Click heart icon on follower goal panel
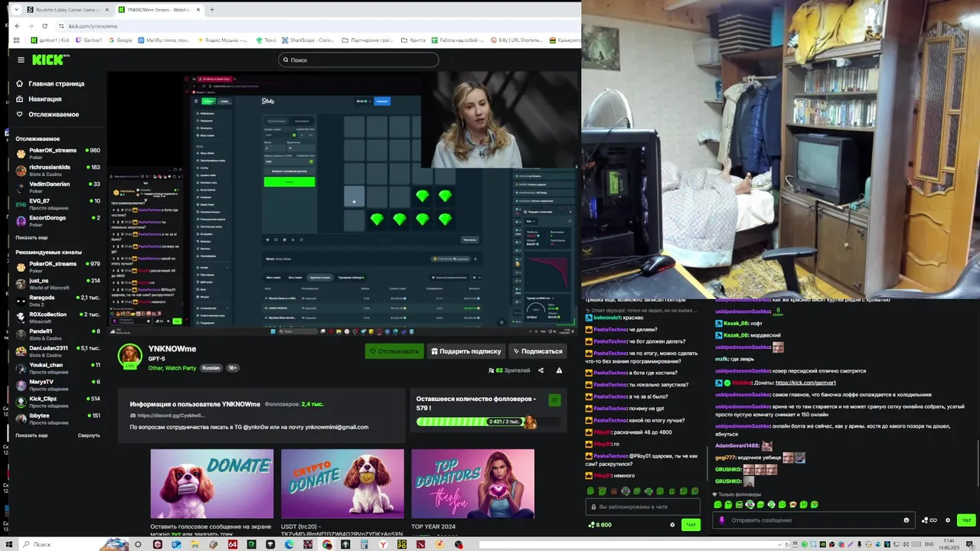 pyautogui.click(x=554, y=400)
